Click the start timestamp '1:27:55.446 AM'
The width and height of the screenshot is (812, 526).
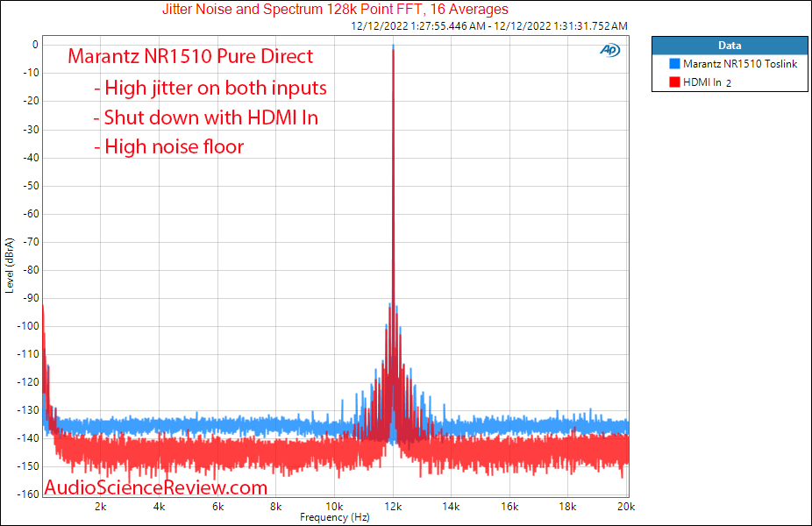[448, 26]
